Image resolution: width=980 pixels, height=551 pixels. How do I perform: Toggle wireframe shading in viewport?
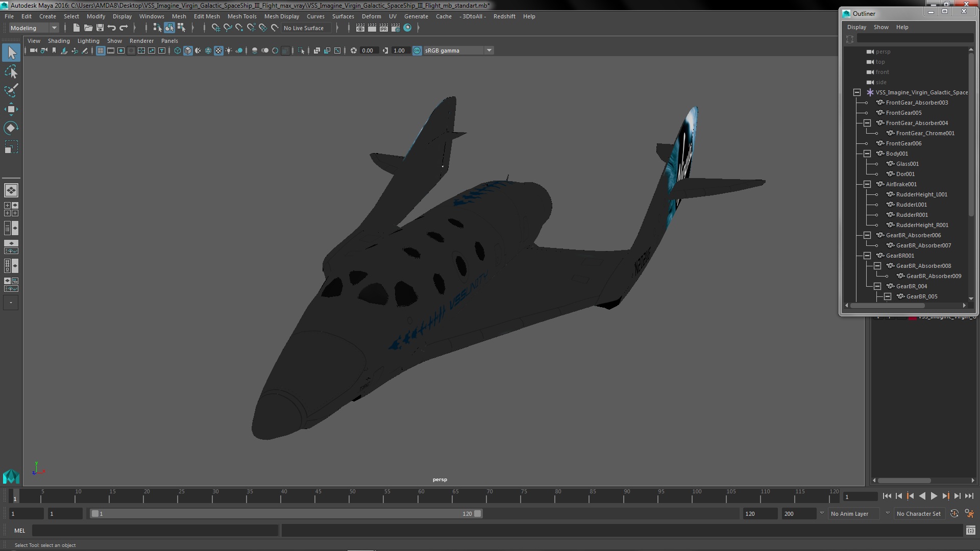coord(178,51)
